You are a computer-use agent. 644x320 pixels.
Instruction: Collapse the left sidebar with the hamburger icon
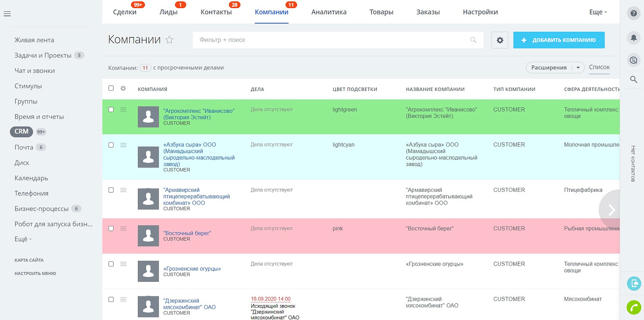7,13
